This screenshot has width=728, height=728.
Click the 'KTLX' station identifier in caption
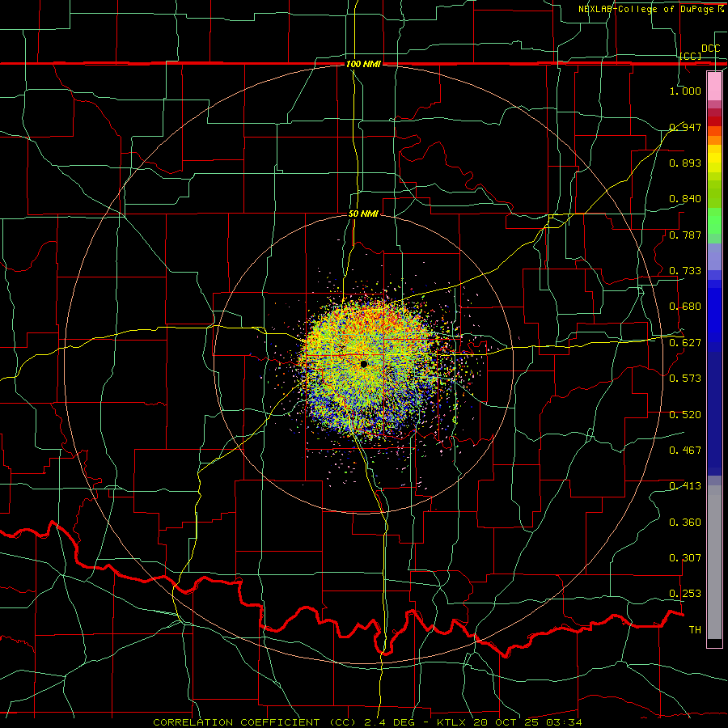[x=451, y=722]
